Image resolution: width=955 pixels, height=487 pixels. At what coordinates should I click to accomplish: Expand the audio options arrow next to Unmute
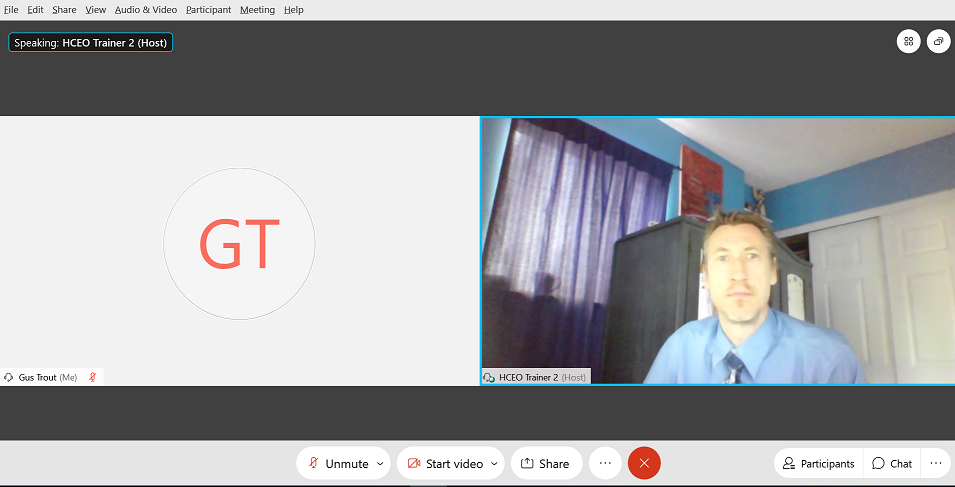(x=380, y=464)
